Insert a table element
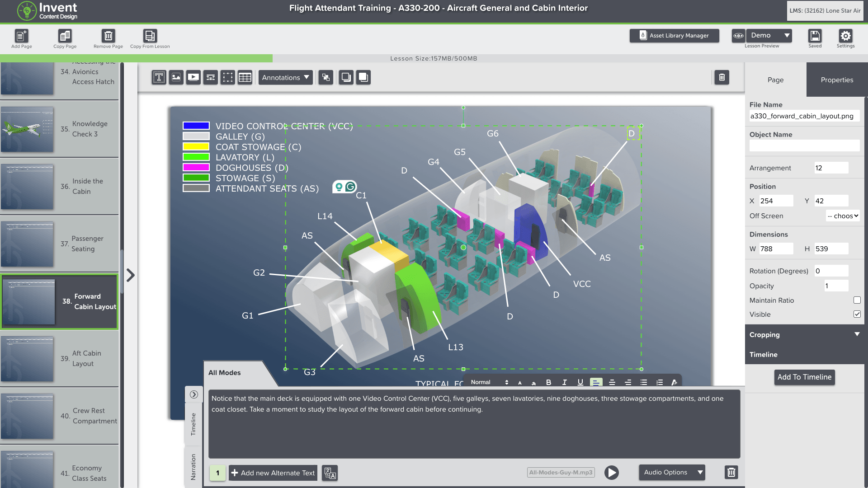The width and height of the screenshot is (868, 488). point(245,77)
